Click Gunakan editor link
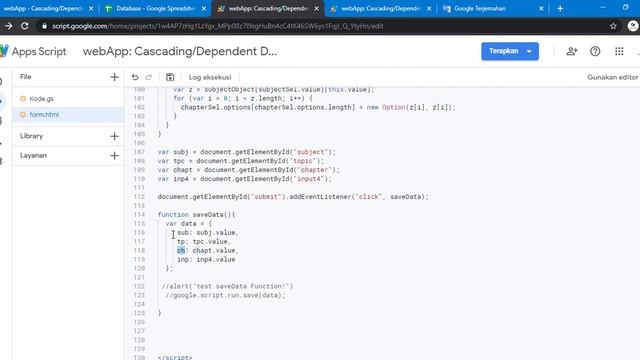The image size is (640, 360). tap(613, 77)
